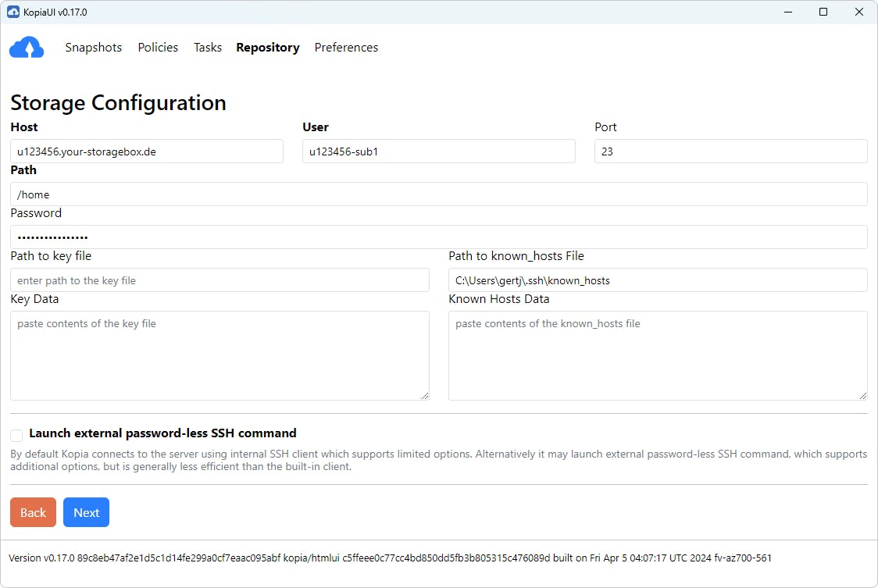Viewport: 878px width, 588px height.
Task: Focus the Host input field
Action: coord(147,151)
